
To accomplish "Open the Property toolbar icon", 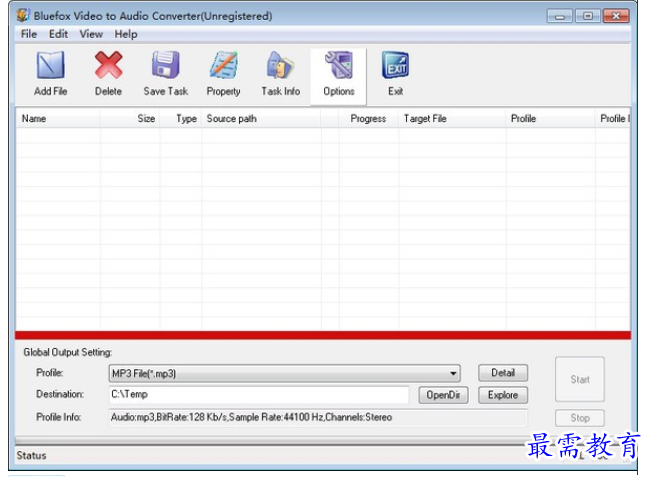I will pos(224,65).
